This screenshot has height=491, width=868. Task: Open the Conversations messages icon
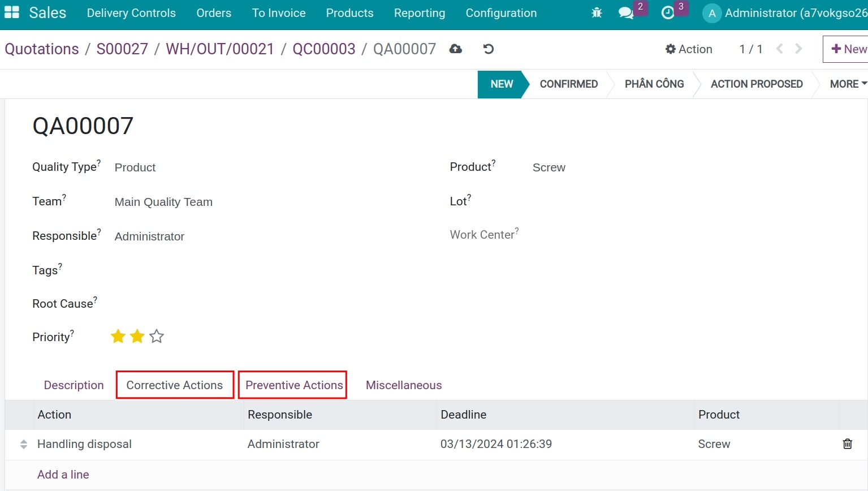coord(625,12)
